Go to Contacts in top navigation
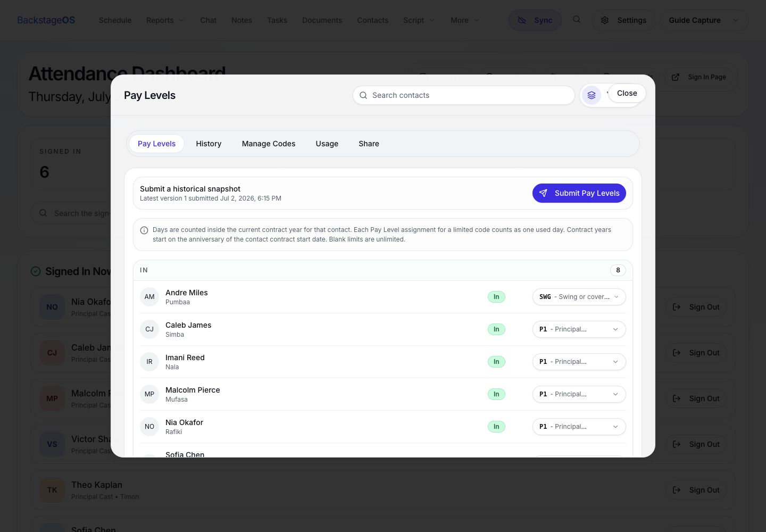Viewport: 766px width, 532px height. 373,20
